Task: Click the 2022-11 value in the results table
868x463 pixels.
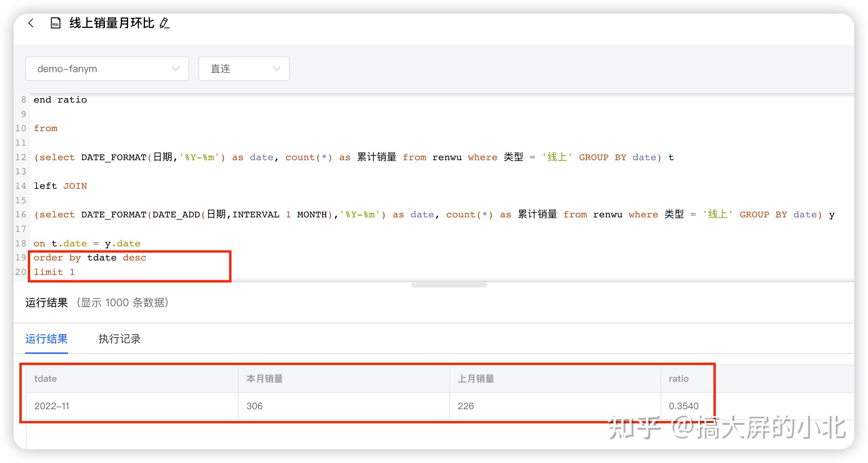Action: (52, 406)
